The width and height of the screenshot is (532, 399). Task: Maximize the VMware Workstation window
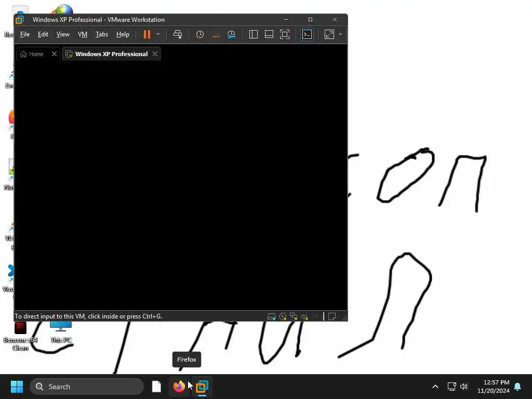310,20
